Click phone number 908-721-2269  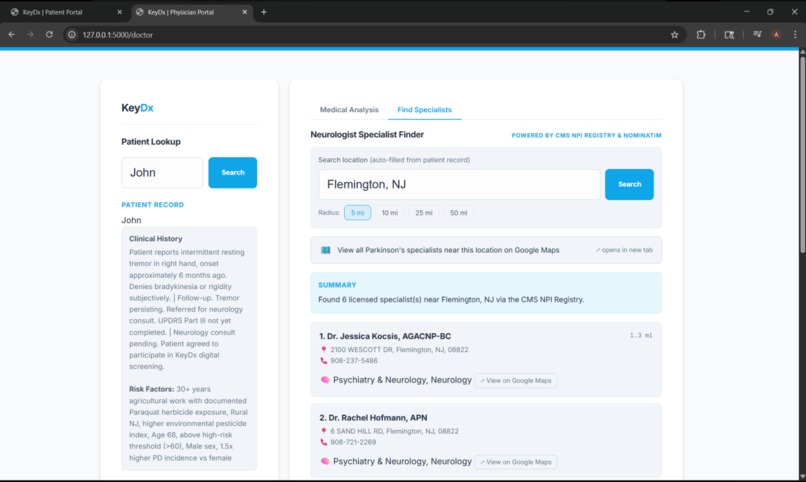point(353,442)
